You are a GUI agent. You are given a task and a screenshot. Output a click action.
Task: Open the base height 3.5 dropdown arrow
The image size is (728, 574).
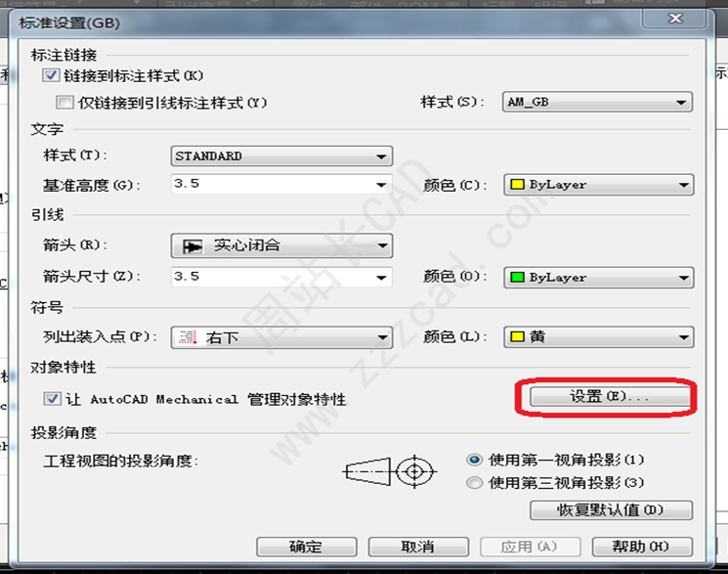[x=381, y=185]
